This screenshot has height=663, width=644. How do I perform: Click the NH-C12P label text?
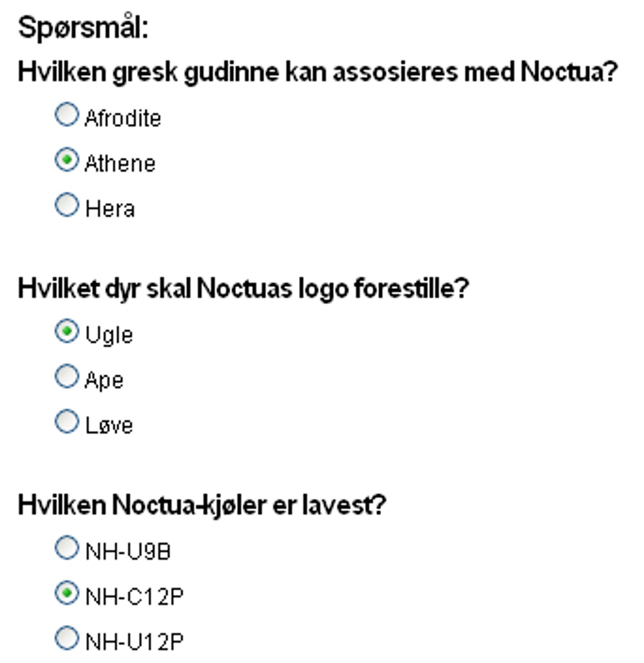(135, 597)
